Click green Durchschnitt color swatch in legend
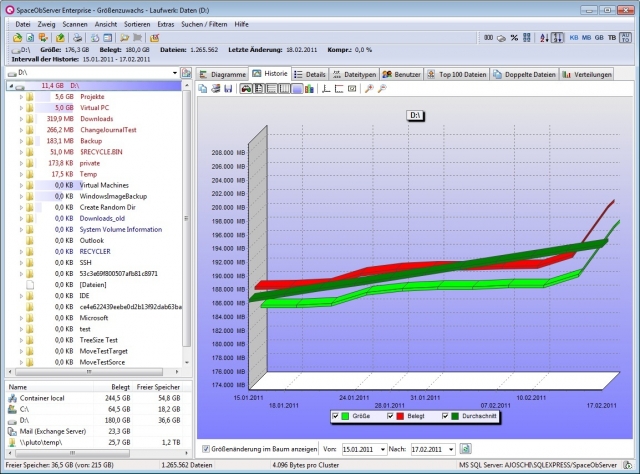This screenshot has height=474, width=640. point(456,417)
